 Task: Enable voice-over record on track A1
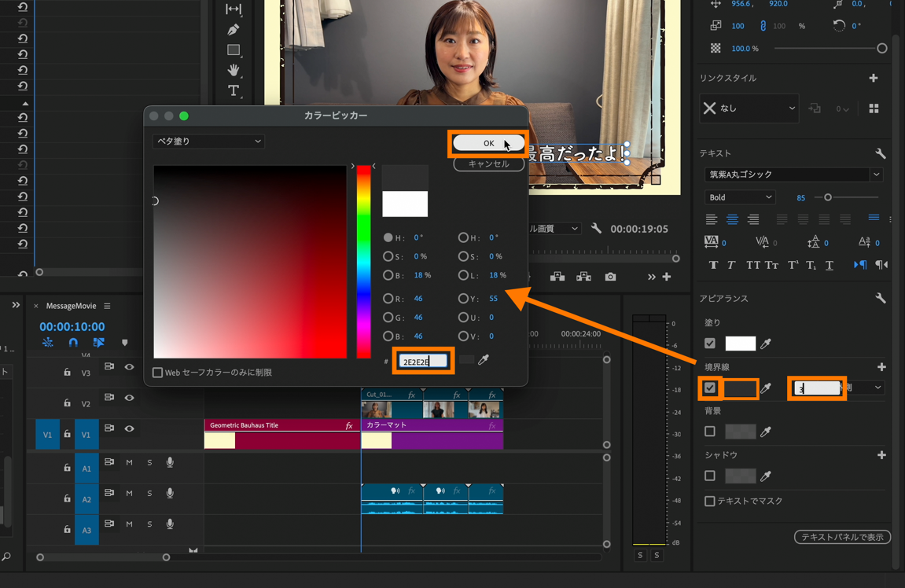[x=170, y=462]
